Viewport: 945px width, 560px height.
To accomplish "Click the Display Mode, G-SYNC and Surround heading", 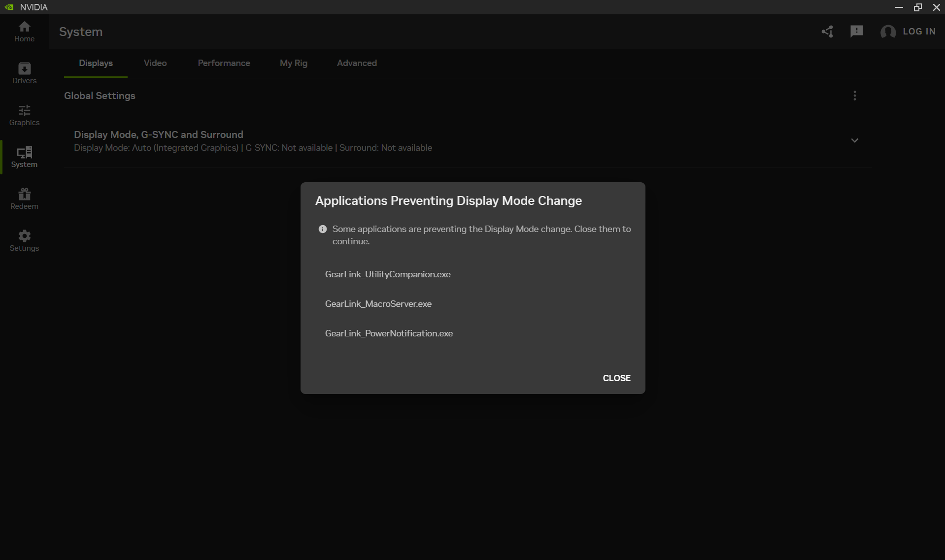I will tap(158, 134).
